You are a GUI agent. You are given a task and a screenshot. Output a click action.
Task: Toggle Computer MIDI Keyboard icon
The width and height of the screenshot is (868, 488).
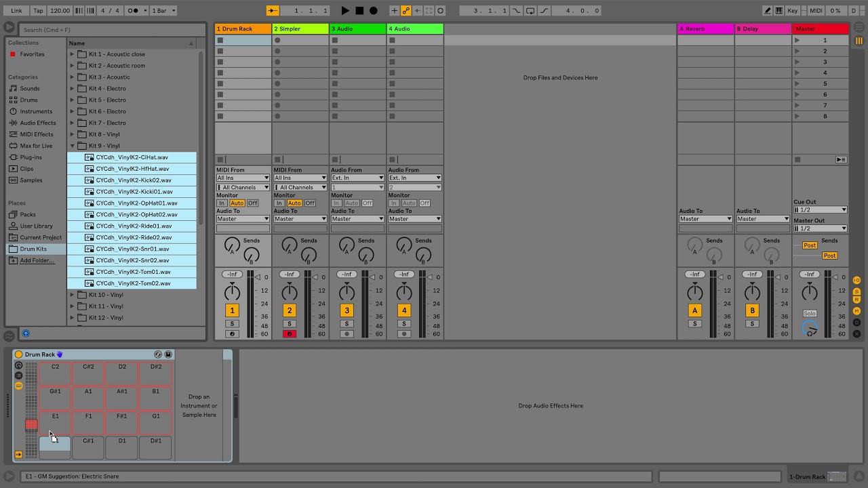point(780,11)
